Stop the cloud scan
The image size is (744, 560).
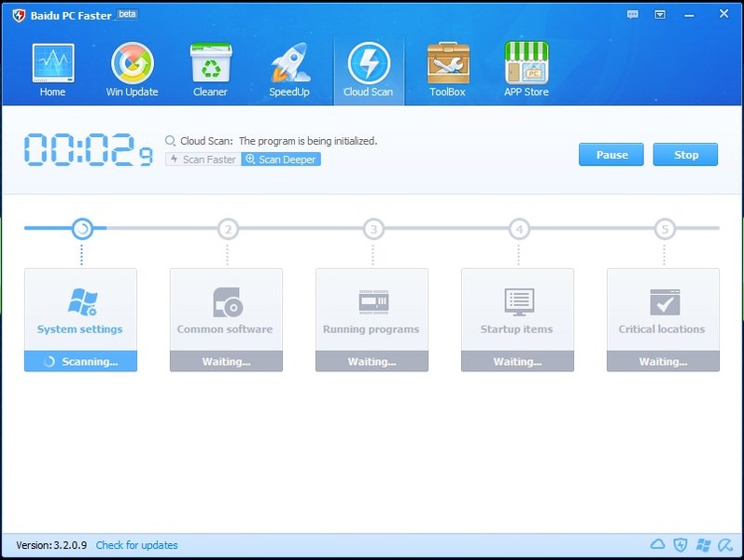tap(685, 155)
